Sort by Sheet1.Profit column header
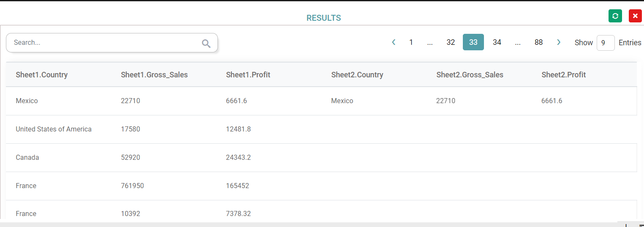 (x=248, y=75)
